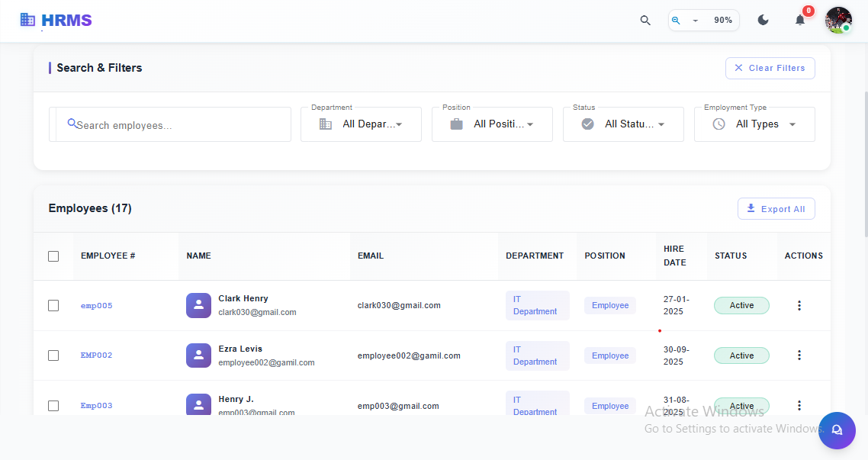Open the Status filter dropdown
868x460 pixels.
(623, 124)
